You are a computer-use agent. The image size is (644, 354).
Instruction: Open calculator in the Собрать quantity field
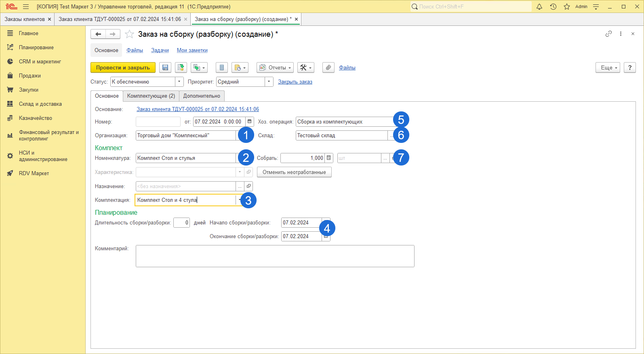coord(329,158)
